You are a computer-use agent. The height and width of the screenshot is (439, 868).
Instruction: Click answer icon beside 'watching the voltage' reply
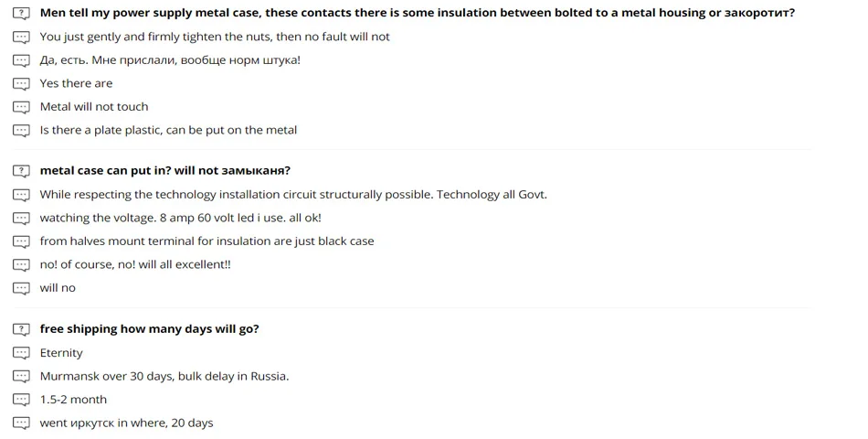pyautogui.click(x=21, y=219)
